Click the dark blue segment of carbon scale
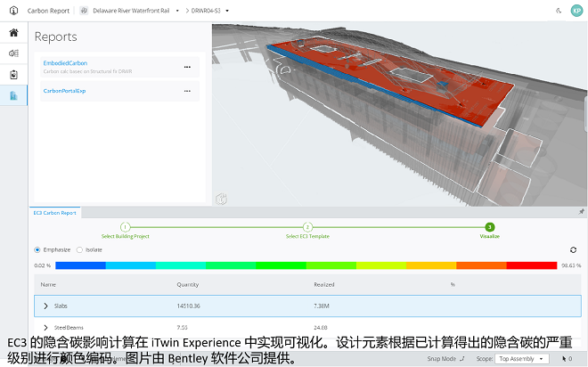 point(80,265)
